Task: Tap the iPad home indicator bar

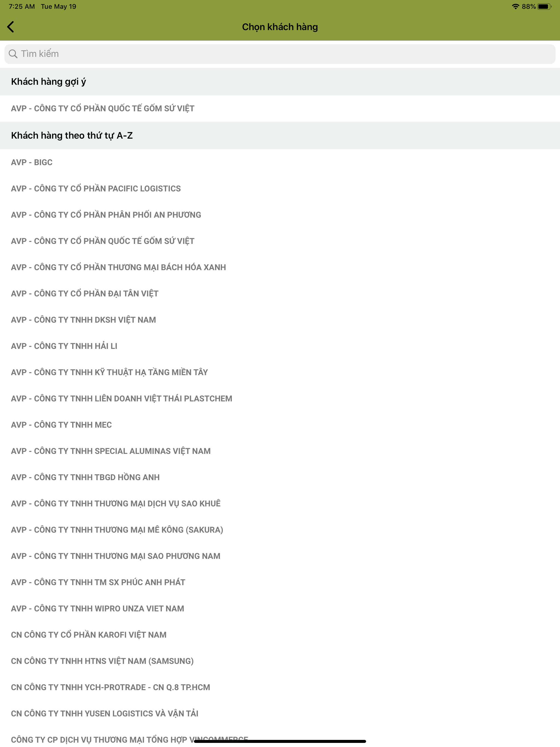Action: (x=280, y=741)
